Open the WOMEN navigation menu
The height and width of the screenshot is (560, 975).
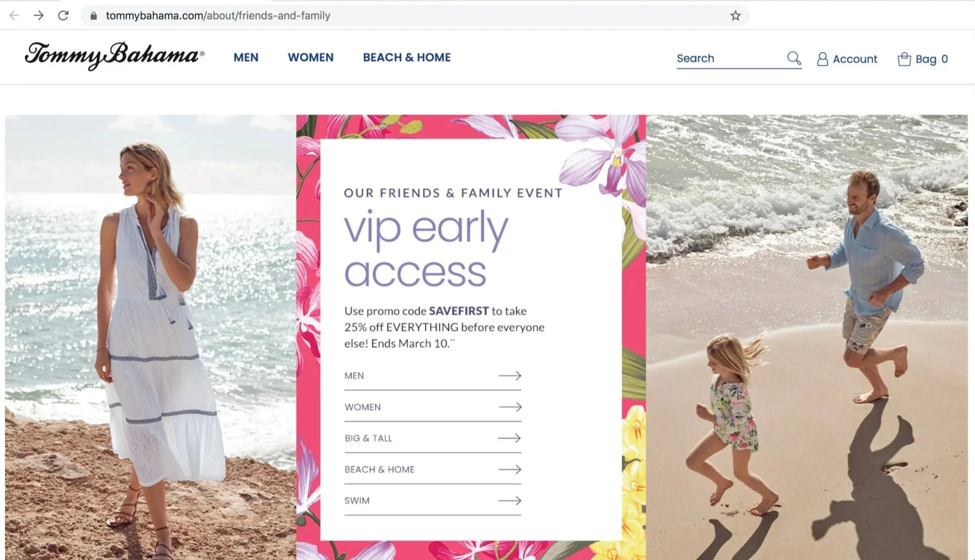pyautogui.click(x=310, y=58)
